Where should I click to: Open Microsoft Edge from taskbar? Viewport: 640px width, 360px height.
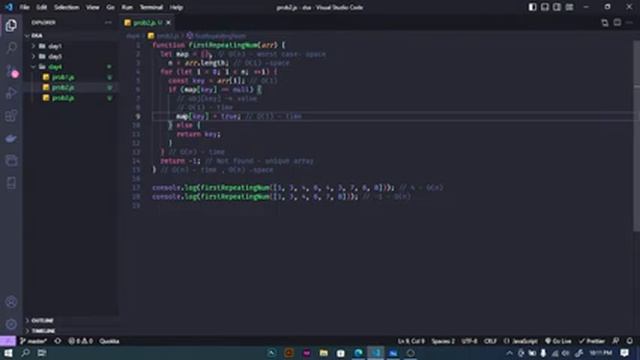pyautogui.click(x=358, y=353)
